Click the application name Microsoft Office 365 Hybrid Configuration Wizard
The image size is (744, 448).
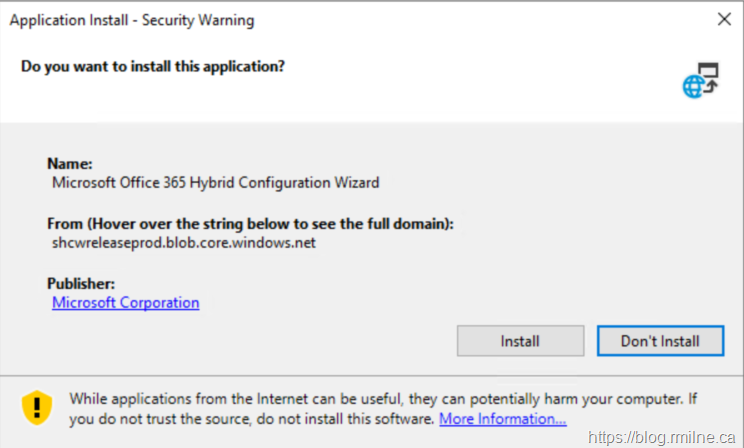pyautogui.click(x=215, y=182)
